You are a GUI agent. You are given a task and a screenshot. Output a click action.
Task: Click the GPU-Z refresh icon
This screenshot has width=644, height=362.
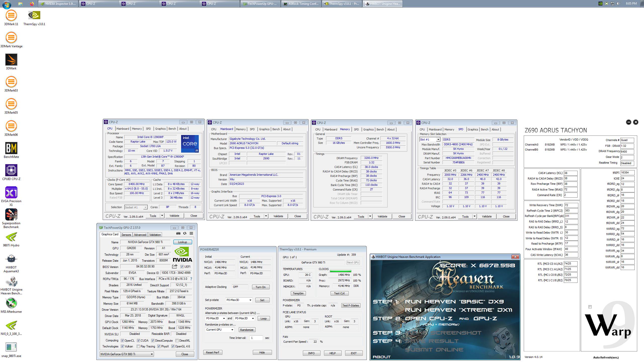coord(185,233)
